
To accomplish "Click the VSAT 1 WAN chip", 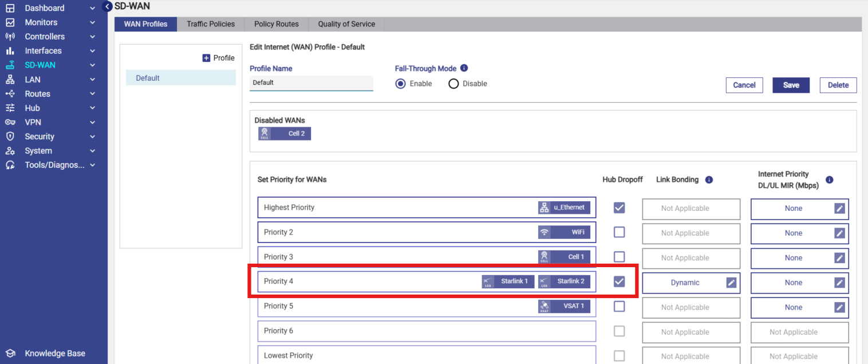I will (564, 306).
